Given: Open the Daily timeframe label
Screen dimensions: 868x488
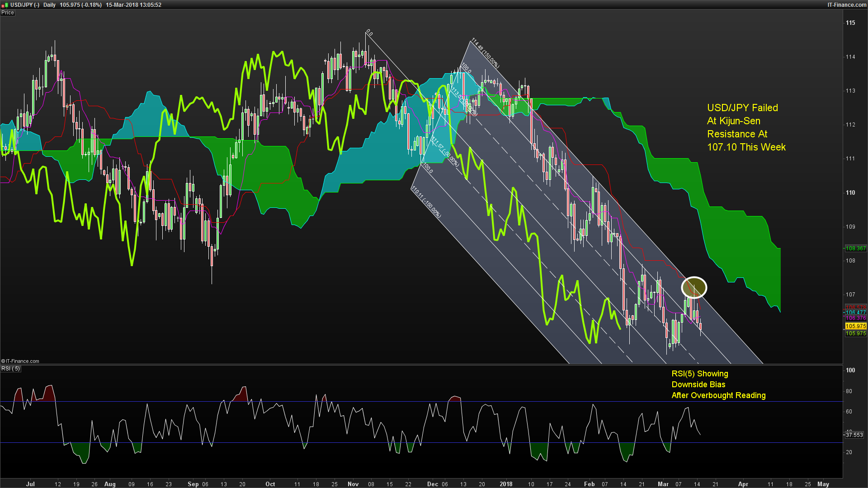Looking at the screenshot, I should pos(50,5).
